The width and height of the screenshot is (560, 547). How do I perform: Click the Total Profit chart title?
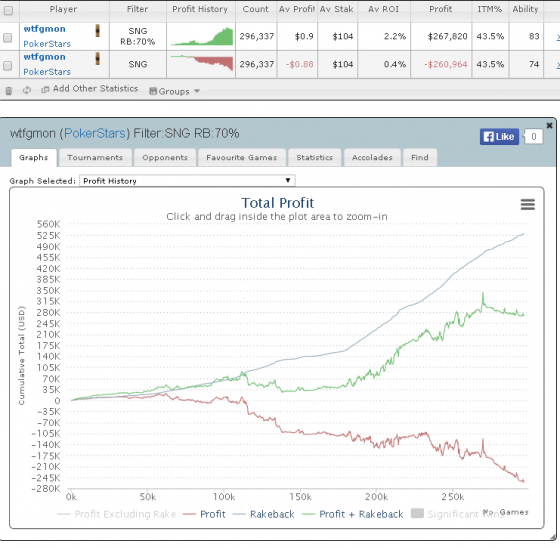tap(277, 203)
